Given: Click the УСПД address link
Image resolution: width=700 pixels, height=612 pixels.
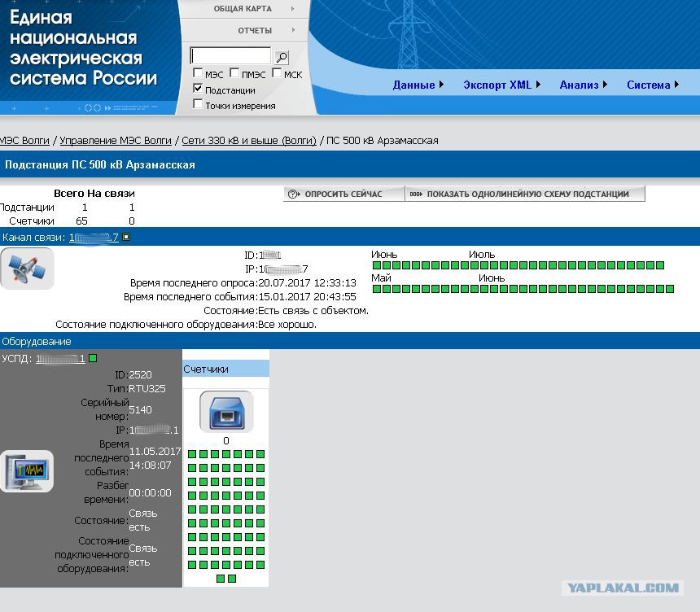Looking at the screenshot, I should (60, 358).
